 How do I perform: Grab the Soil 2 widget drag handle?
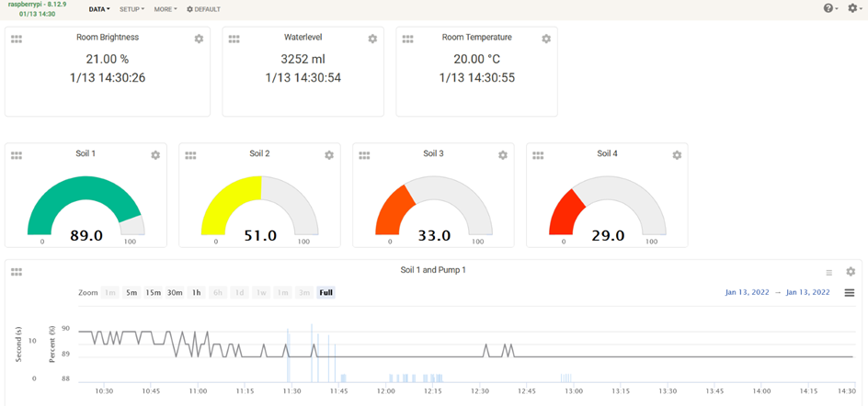point(190,155)
